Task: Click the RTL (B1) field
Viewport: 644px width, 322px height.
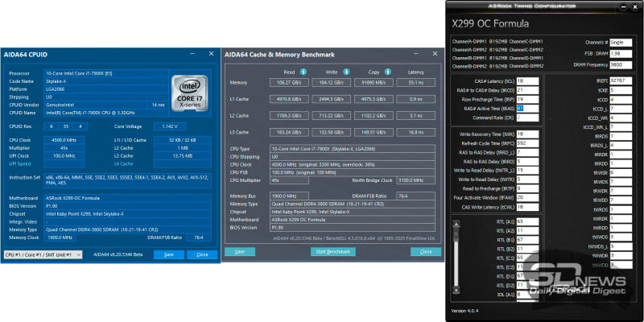Action: click(x=527, y=239)
